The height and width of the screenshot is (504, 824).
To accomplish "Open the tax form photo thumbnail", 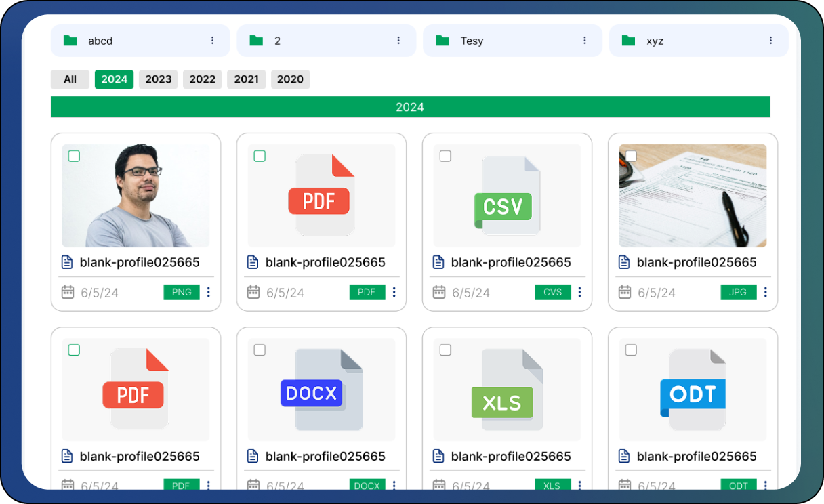I will coord(693,196).
